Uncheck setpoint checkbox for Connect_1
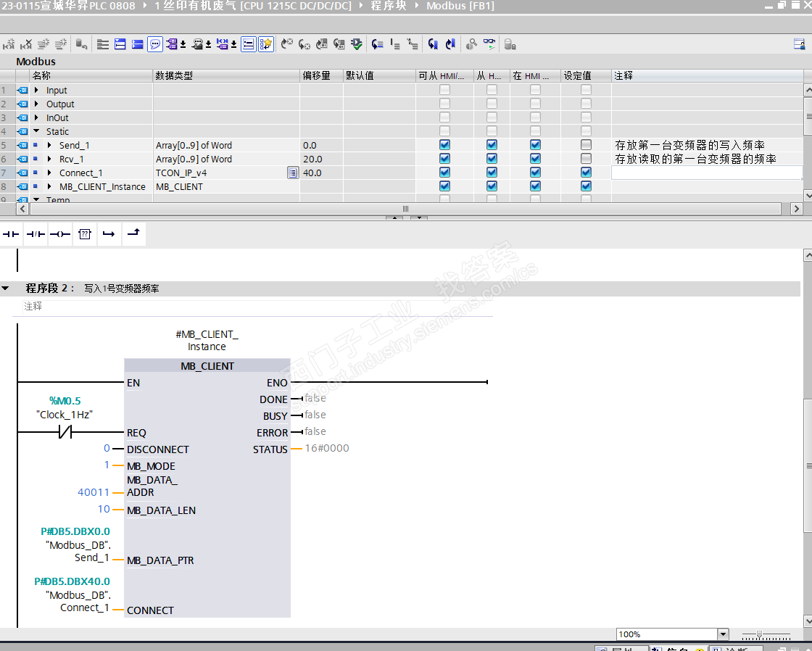Screen dimensions: 812x651 point(586,173)
